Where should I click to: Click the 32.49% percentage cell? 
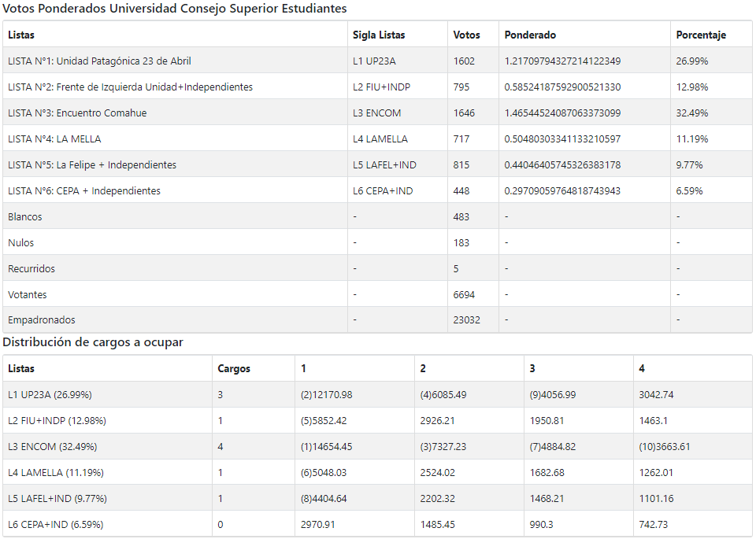point(691,113)
